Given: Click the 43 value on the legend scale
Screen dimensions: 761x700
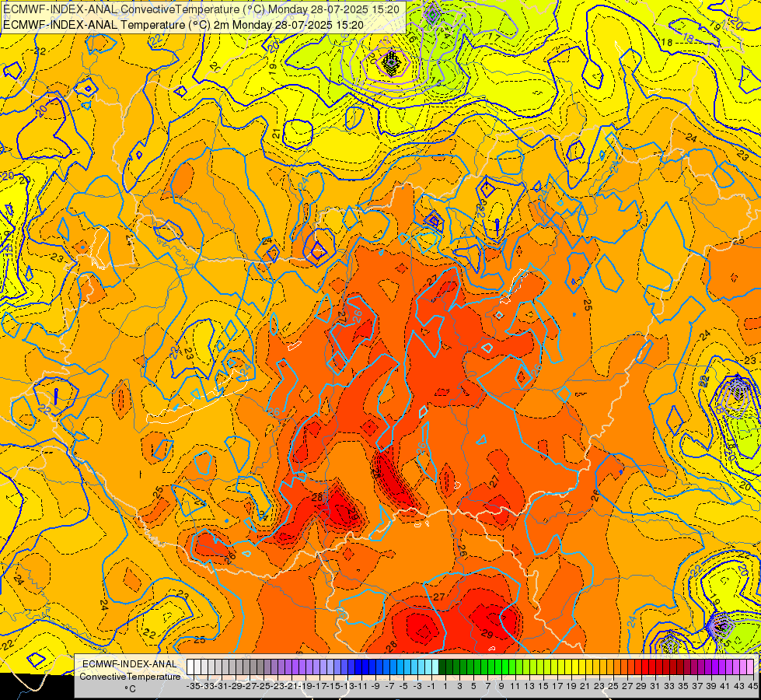Looking at the screenshot, I should coord(738,687).
